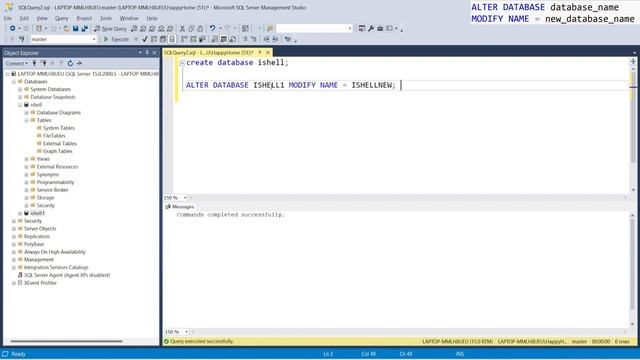Click the ISHELLNEW text in the editor
The height and width of the screenshot is (360, 640).
[371, 85]
